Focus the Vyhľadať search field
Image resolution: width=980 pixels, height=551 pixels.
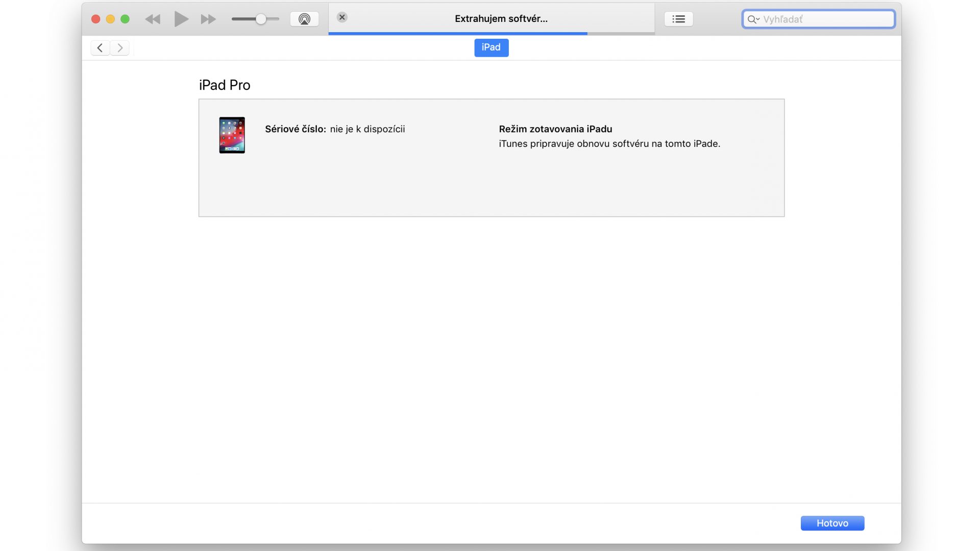point(818,19)
